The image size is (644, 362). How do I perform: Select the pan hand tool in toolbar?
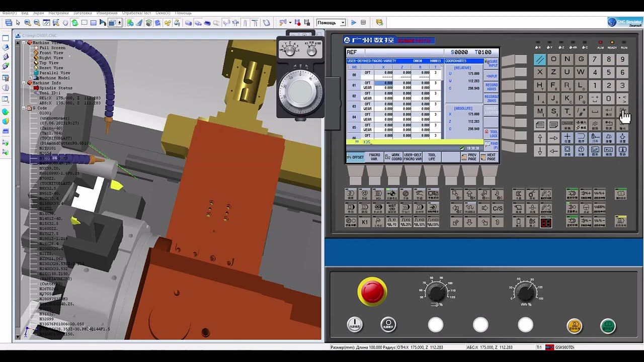tap(65, 23)
